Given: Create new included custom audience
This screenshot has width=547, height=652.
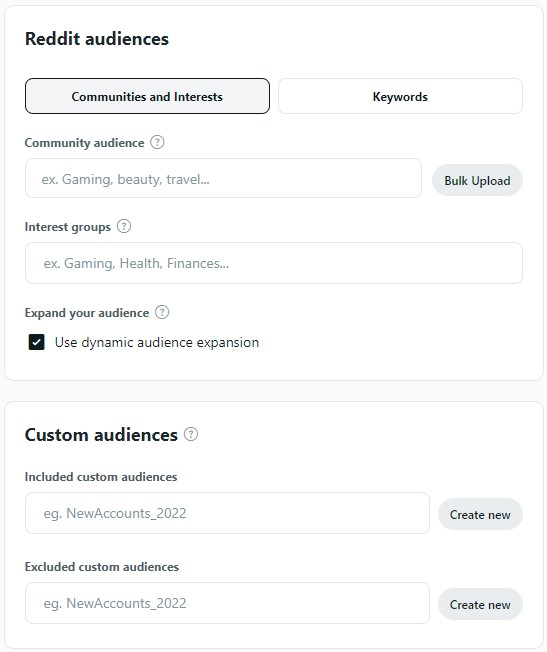Looking at the screenshot, I should (x=480, y=514).
